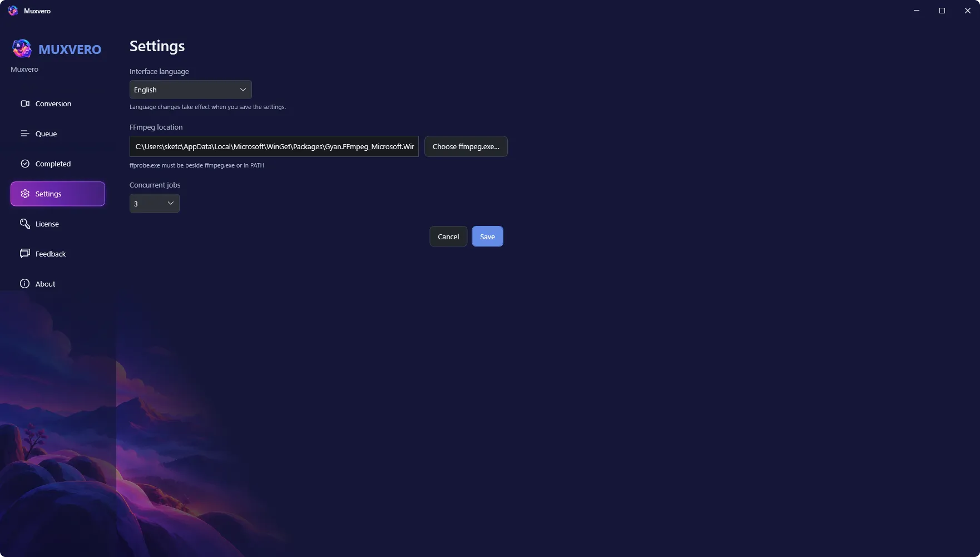Click the 'Language changes take effect' note
The height and width of the screenshot is (557, 980).
[x=208, y=107]
